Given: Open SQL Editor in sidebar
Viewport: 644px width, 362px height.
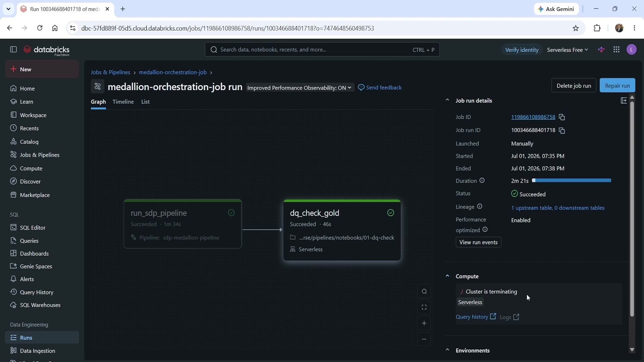Looking at the screenshot, I should coord(42,228).
